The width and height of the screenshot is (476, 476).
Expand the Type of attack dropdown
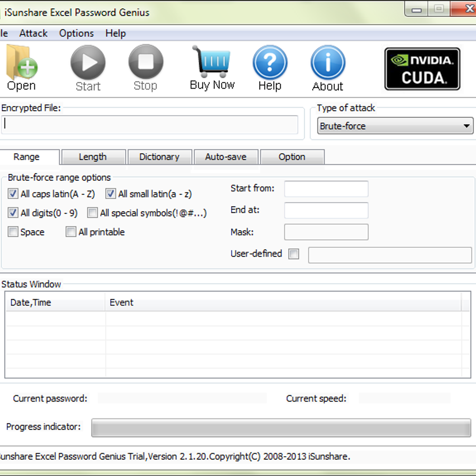tap(395, 126)
